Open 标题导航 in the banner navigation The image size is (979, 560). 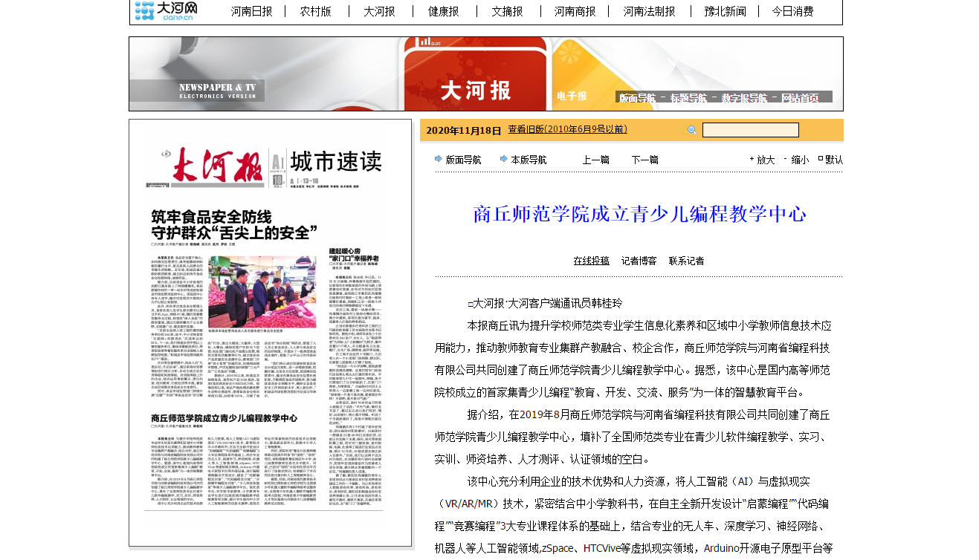[x=688, y=98]
